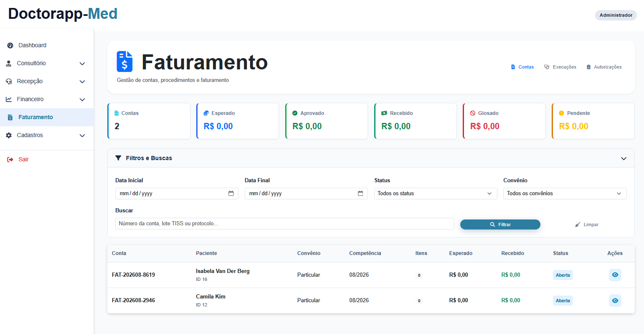Click the Glosado prohibited icon
The image size is (644, 334).
pyautogui.click(x=473, y=113)
